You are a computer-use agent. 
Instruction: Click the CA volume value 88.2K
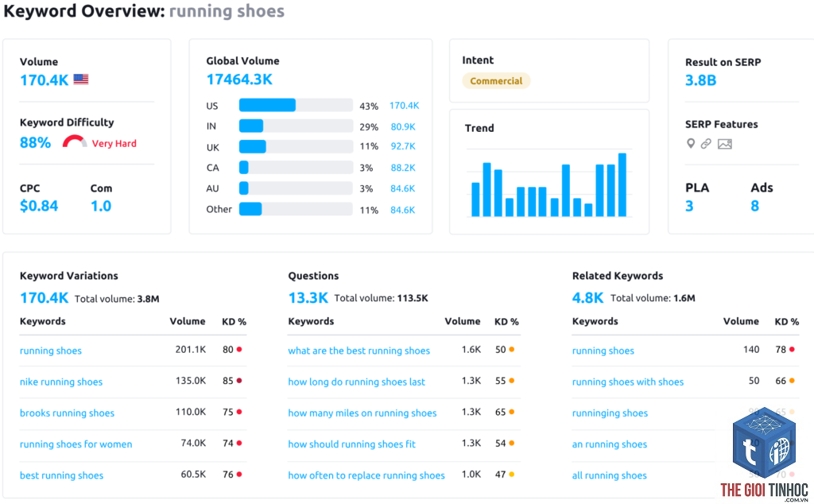[403, 168]
